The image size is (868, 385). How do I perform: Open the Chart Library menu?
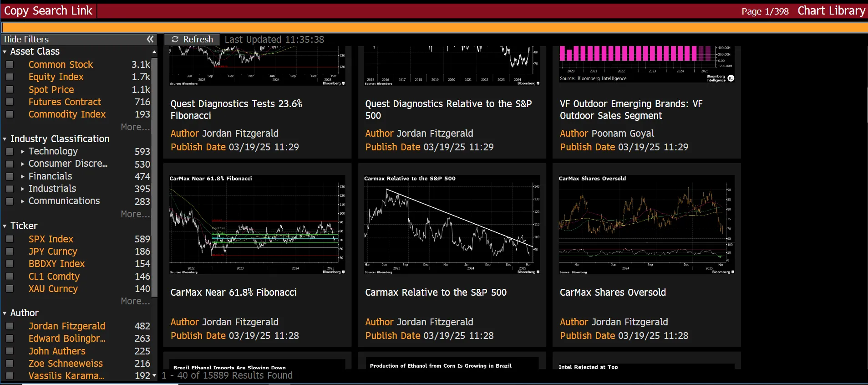831,11
